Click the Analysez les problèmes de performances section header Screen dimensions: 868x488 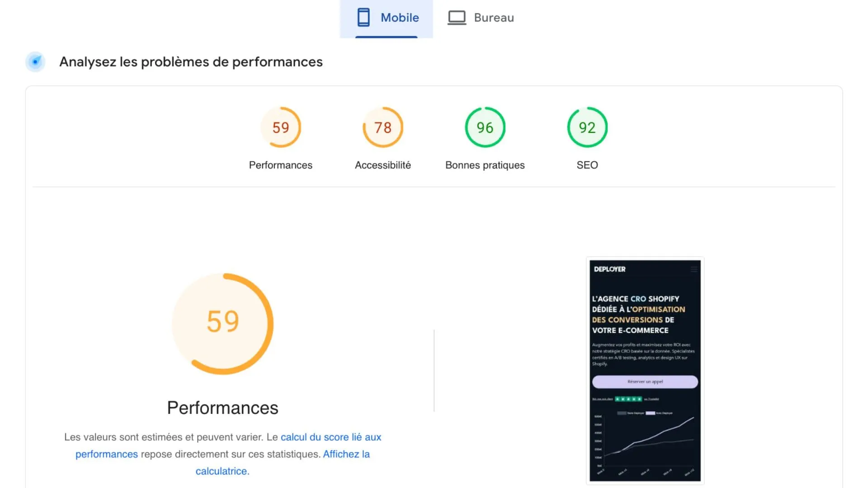pyautogui.click(x=191, y=62)
